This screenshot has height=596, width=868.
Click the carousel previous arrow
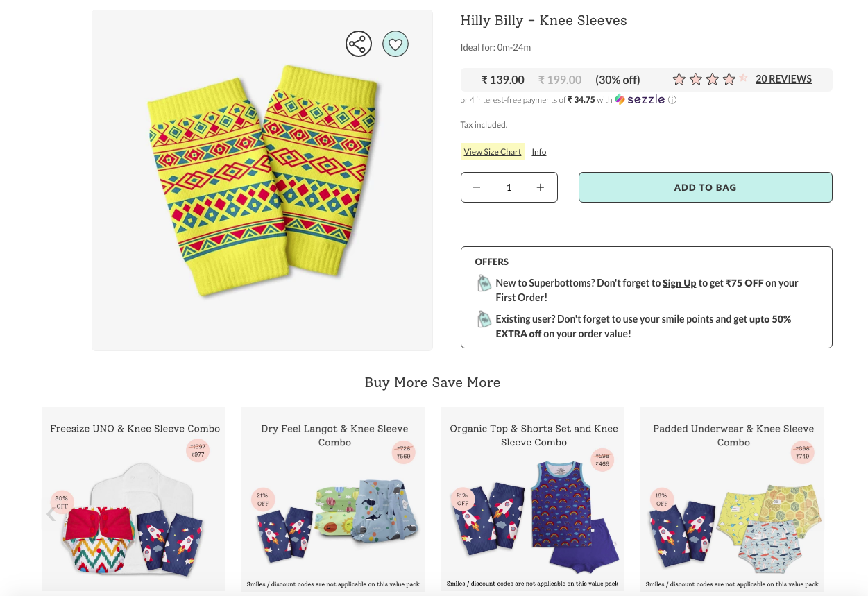coord(51,514)
